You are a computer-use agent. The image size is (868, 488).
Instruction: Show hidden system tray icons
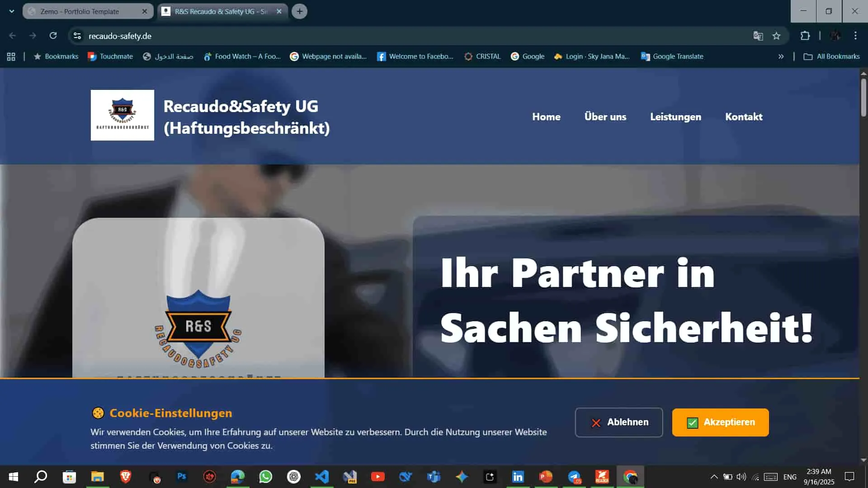tap(714, 477)
